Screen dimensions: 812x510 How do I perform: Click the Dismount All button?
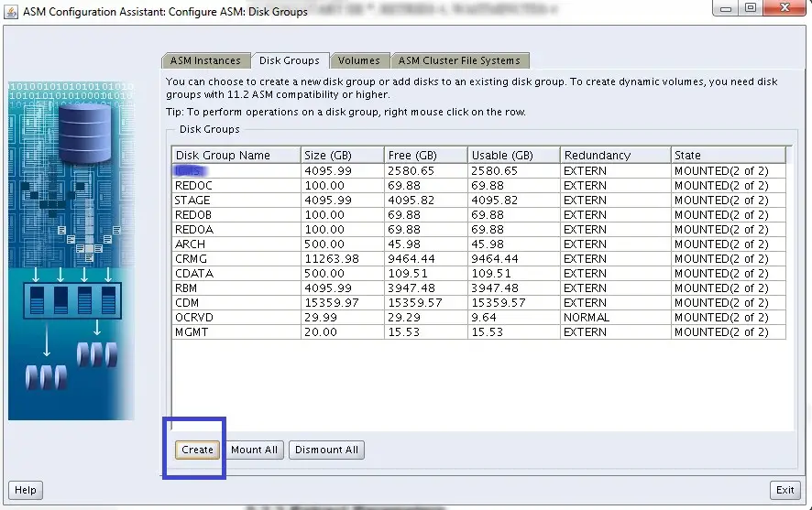coord(326,450)
